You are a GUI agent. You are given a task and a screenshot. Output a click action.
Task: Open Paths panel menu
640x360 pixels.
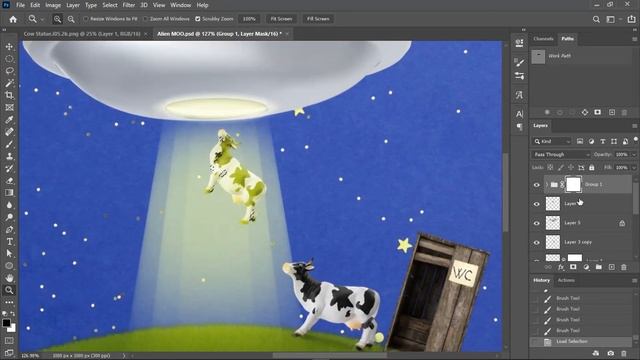tap(634, 39)
